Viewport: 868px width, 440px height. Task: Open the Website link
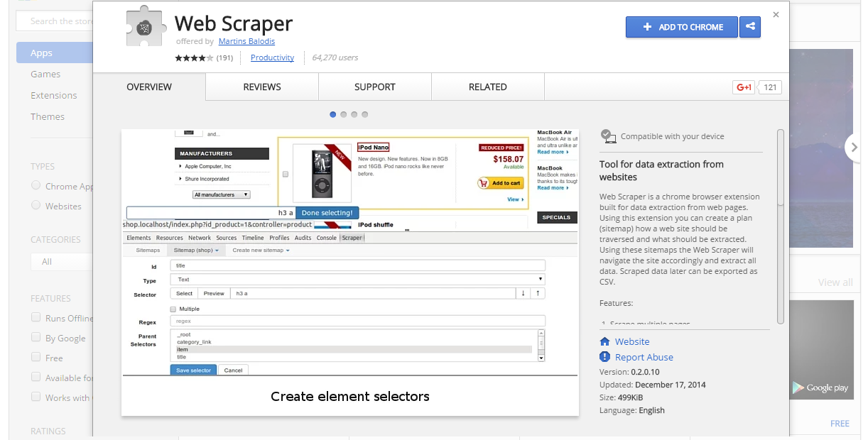[x=632, y=341]
